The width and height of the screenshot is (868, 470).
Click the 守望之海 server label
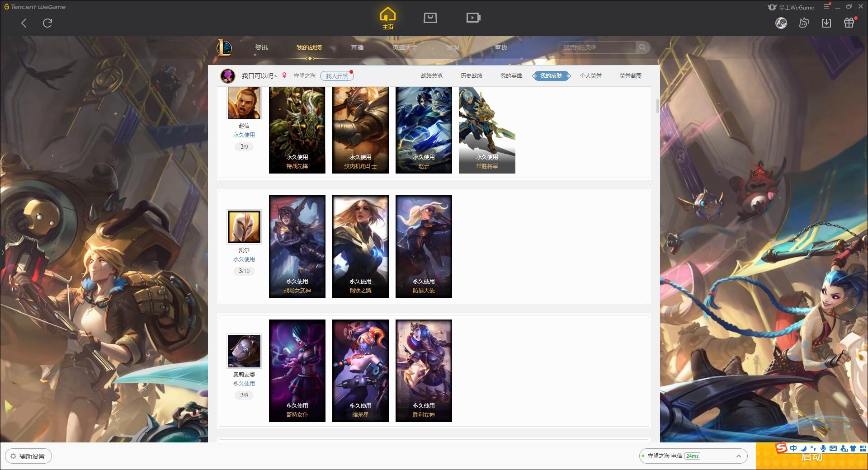pos(305,76)
